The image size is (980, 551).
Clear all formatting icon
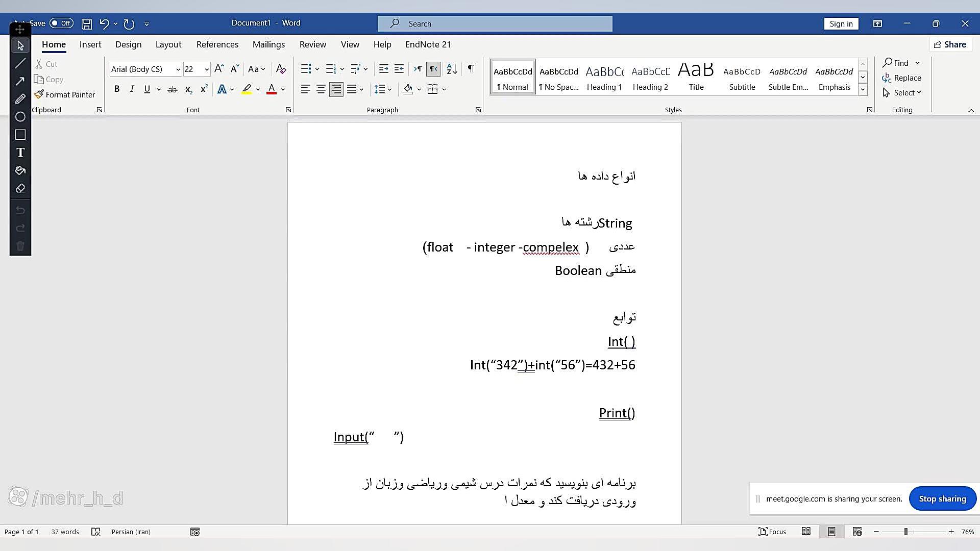tap(281, 69)
